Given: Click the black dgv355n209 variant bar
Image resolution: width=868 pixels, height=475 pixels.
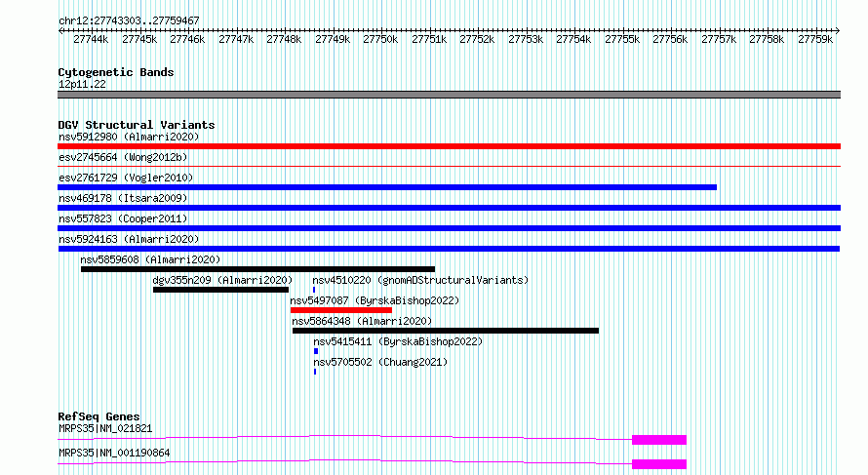Looking at the screenshot, I should tap(220, 290).
